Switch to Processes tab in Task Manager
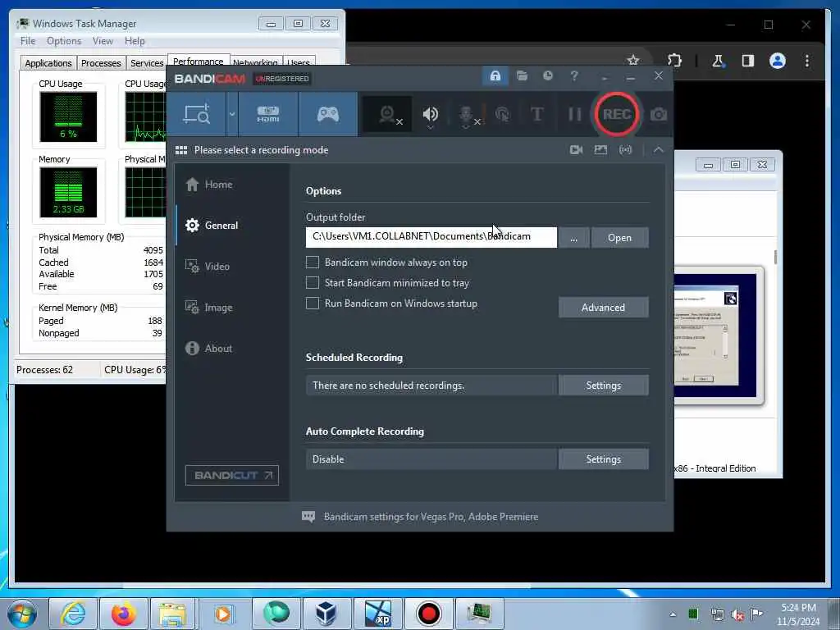 [x=101, y=63]
